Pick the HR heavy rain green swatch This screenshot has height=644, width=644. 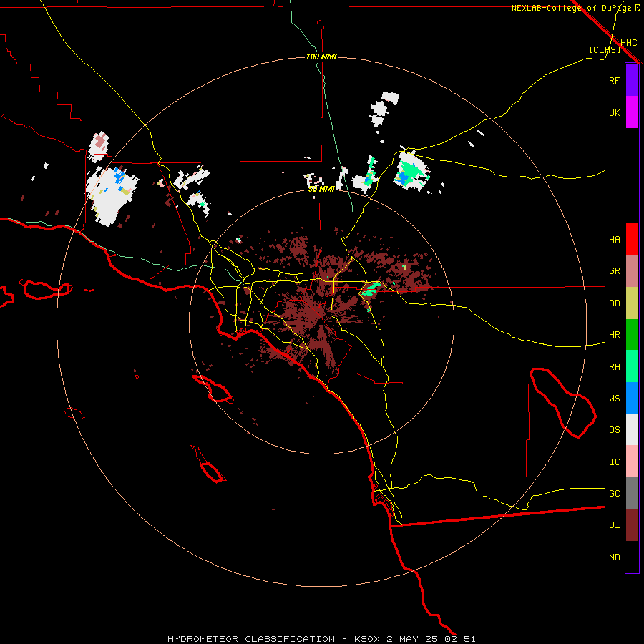pyautogui.click(x=632, y=335)
